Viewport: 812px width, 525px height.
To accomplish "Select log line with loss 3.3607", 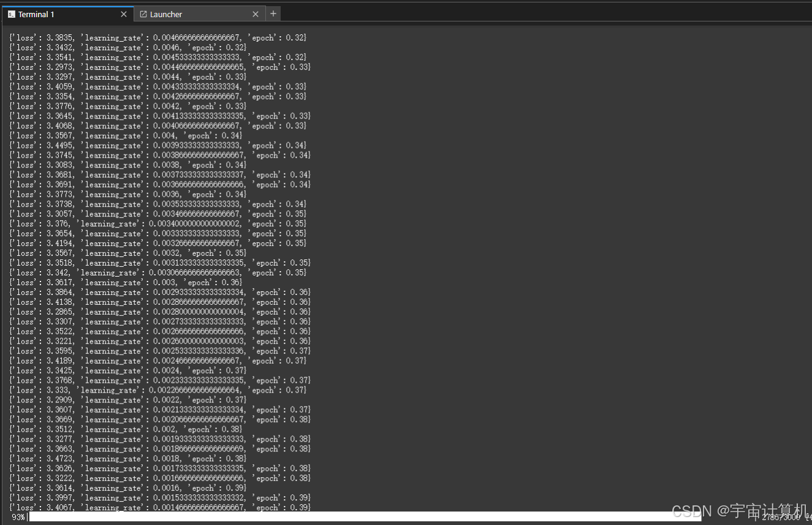I will pos(161,410).
